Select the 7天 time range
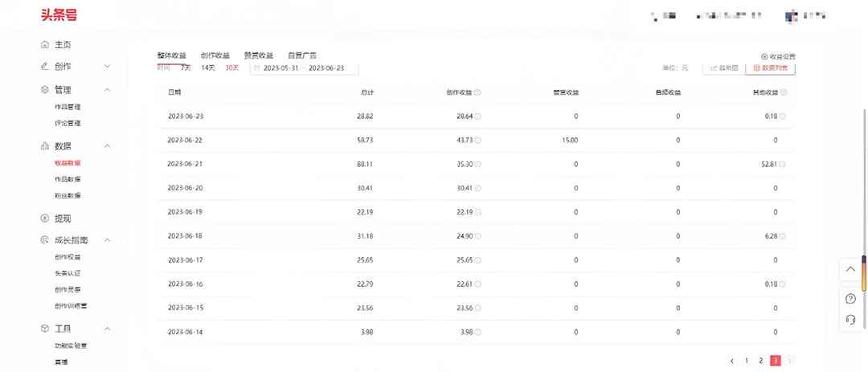The image size is (868, 372). pos(186,67)
